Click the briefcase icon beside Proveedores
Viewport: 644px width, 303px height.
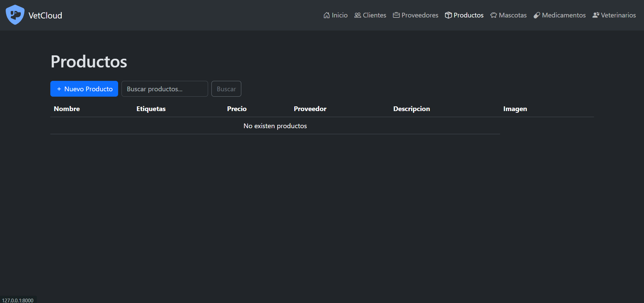point(396,15)
